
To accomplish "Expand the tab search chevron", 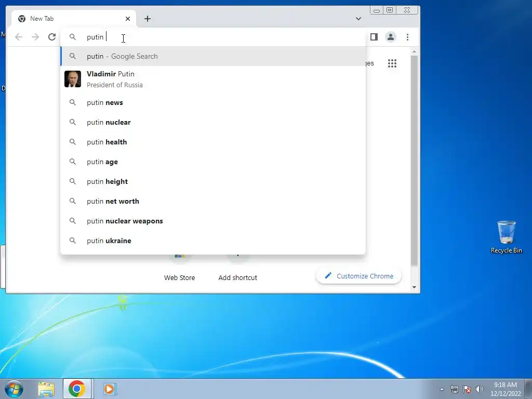I will click(x=358, y=19).
